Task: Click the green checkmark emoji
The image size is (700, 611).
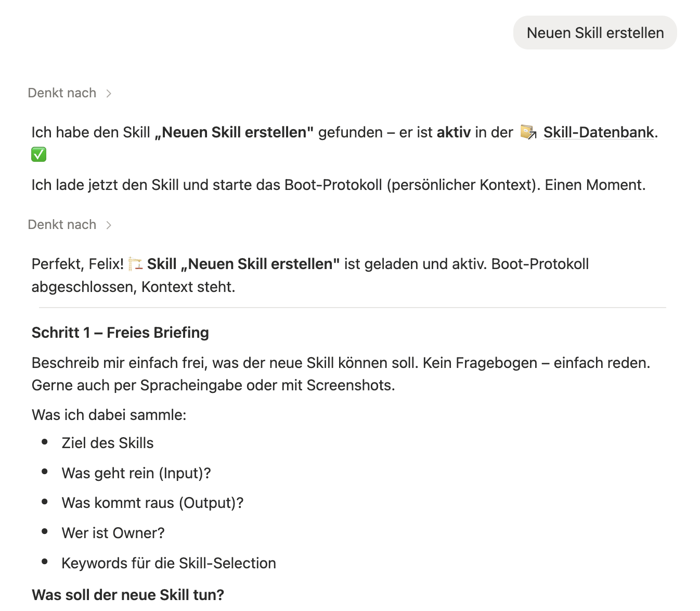Action: [39, 155]
